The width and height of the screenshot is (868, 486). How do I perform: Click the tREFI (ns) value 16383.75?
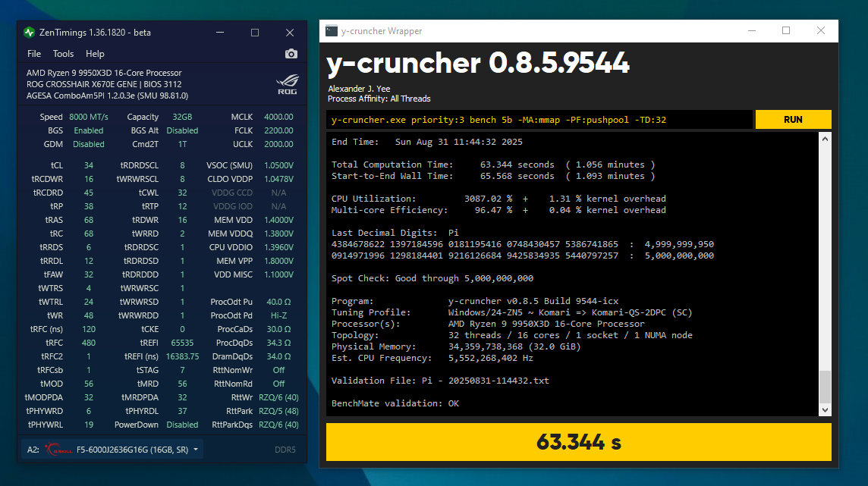point(182,356)
